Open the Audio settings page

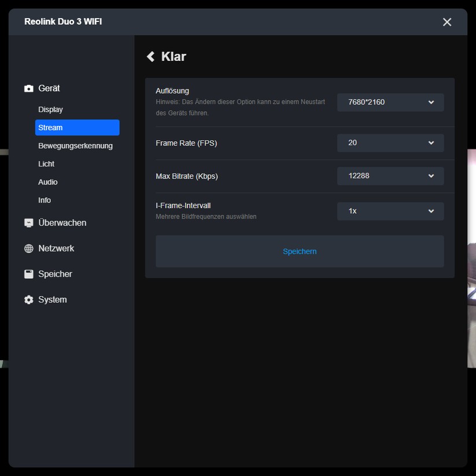pyautogui.click(x=47, y=182)
